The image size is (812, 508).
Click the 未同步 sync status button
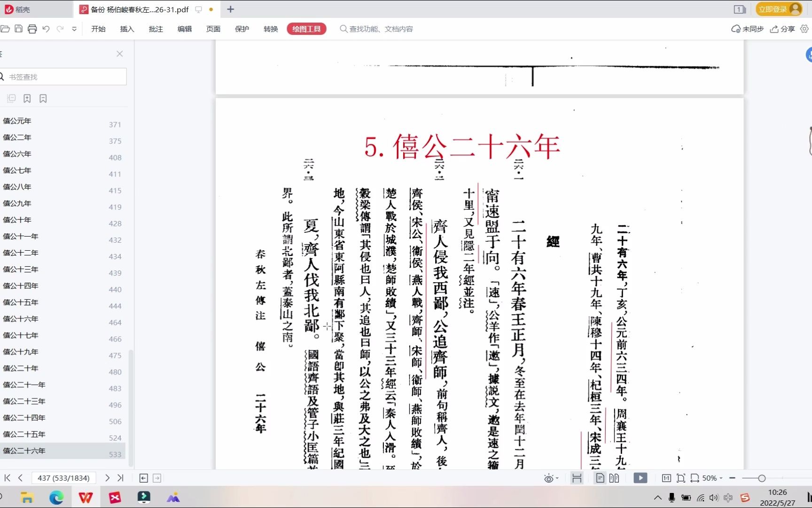tap(747, 29)
